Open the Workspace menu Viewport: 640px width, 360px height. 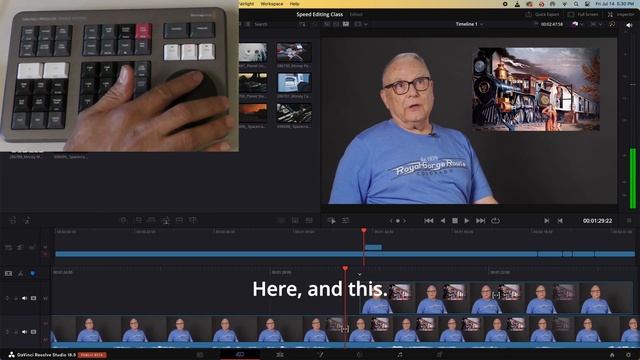tap(272, 4)
